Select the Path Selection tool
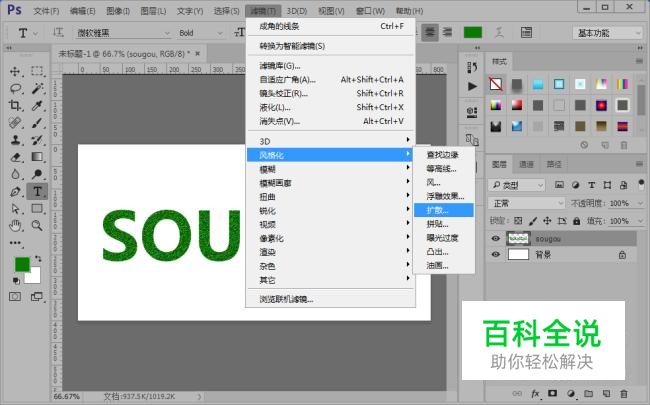 15,209
